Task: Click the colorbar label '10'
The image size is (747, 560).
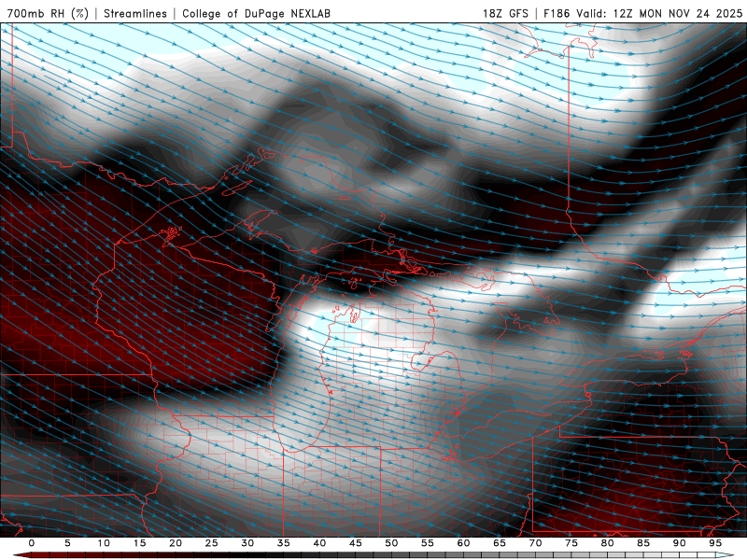Action: tap(104, 543)
